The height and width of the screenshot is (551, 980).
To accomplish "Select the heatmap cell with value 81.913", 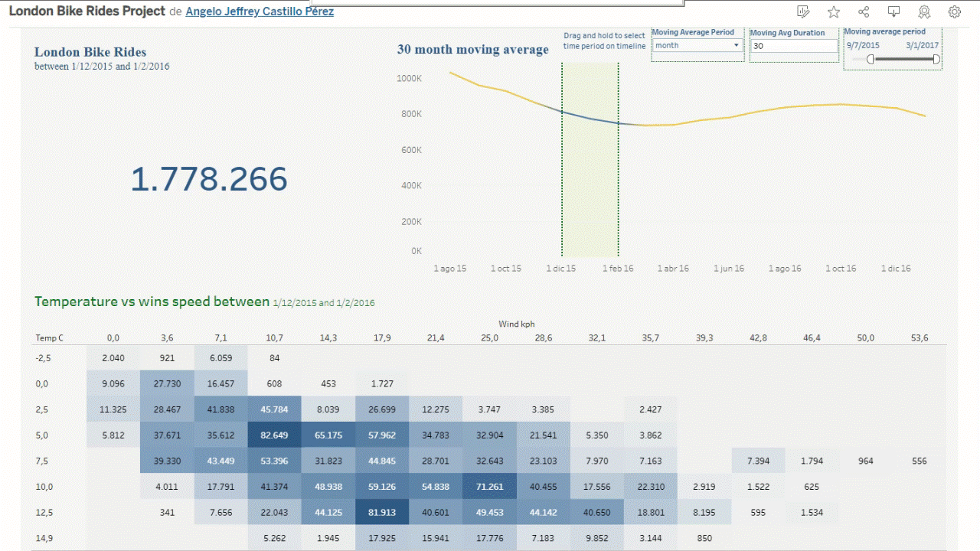I will tap(381, 512).
